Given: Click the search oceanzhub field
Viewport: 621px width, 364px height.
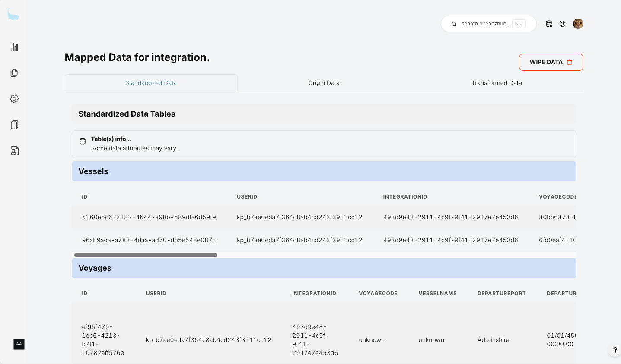Looking at the screenshot, I should 488,24.
